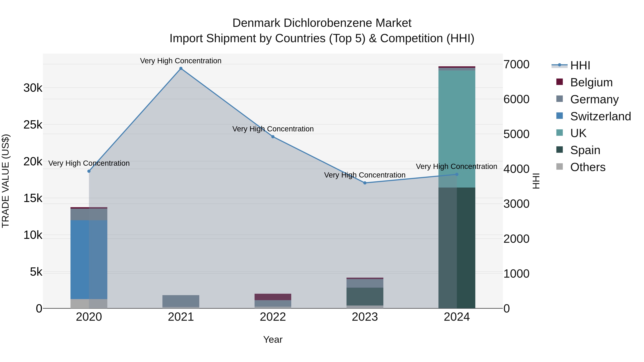Click the Switzerland segment of the 2020 bar

(89, 260)
